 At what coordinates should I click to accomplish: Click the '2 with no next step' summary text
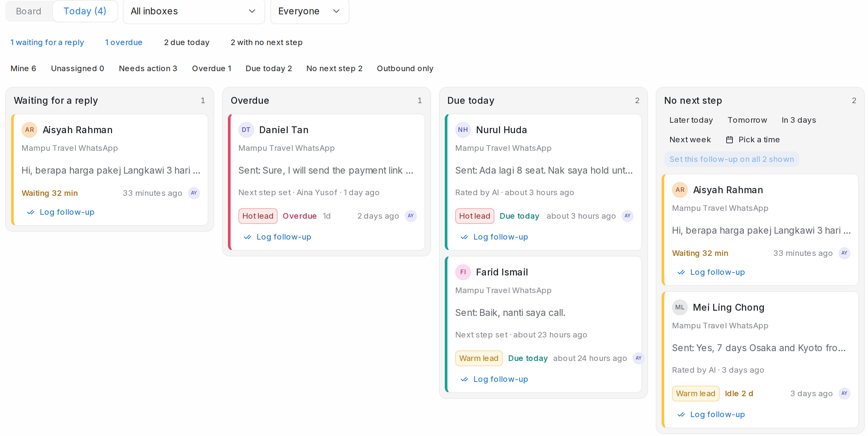pyautogui.click(x=266, y=42)
